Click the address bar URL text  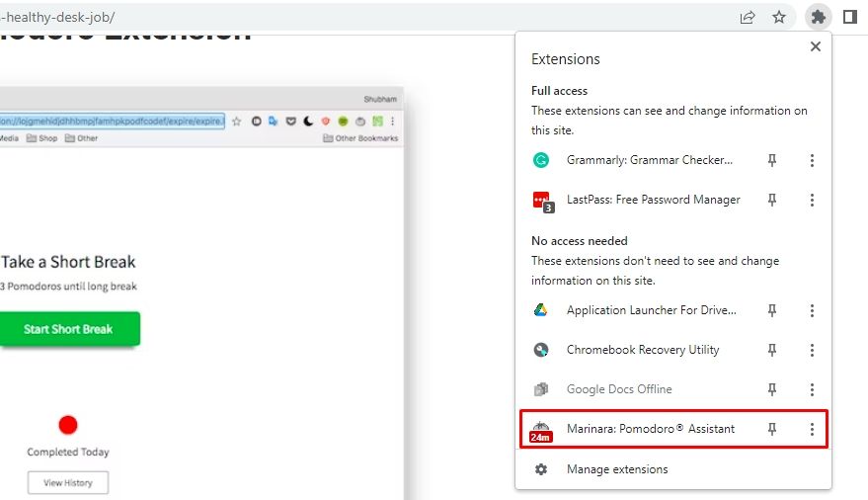[57, 17]
